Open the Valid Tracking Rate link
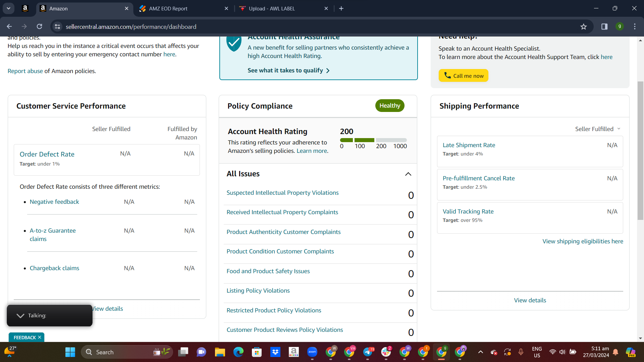 468,212
